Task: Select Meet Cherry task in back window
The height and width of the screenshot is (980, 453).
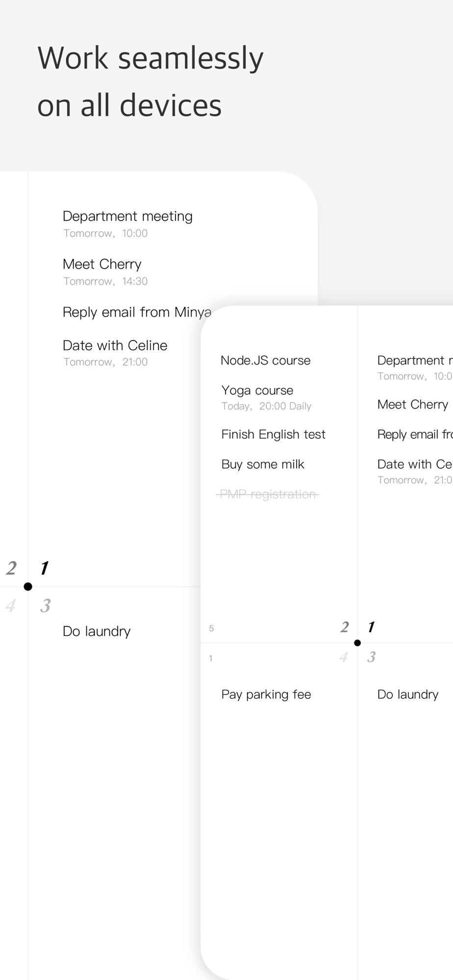Action: click(102, 264)
